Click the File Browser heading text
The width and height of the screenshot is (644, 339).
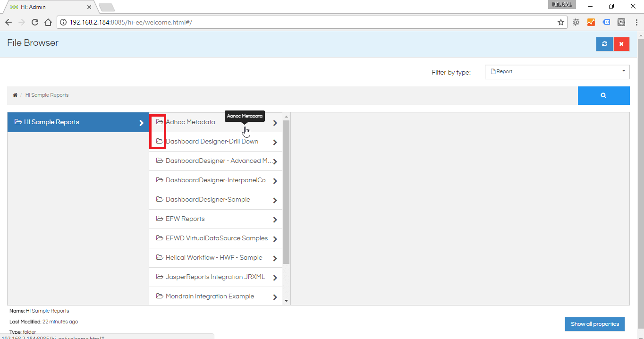(33, 43)
